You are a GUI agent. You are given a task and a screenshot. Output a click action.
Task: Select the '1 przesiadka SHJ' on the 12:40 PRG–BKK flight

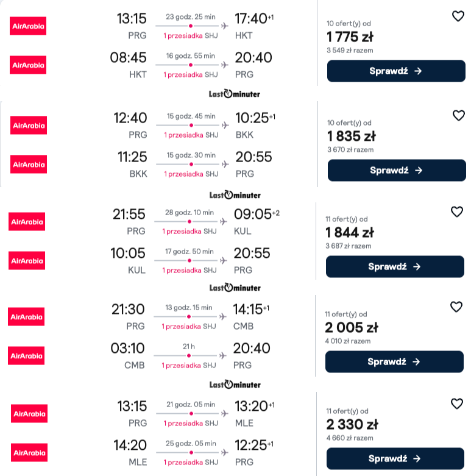[x=191, y=135]
